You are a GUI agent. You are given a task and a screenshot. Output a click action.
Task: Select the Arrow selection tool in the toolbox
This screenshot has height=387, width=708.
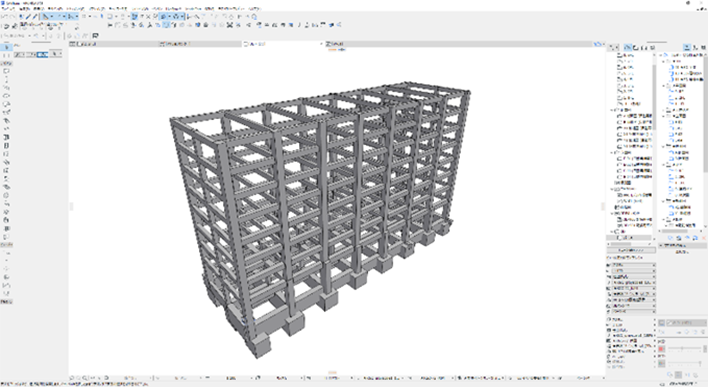pyautogui.click(x=6, y=47)
